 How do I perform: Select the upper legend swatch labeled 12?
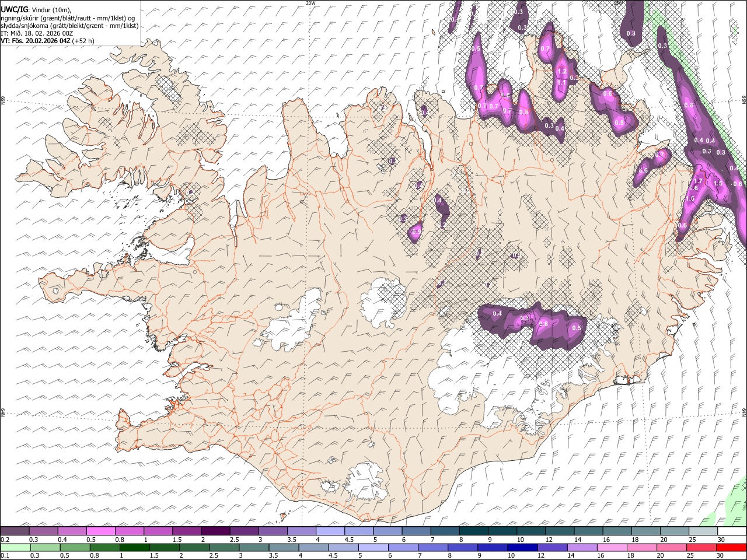point(559,531)
